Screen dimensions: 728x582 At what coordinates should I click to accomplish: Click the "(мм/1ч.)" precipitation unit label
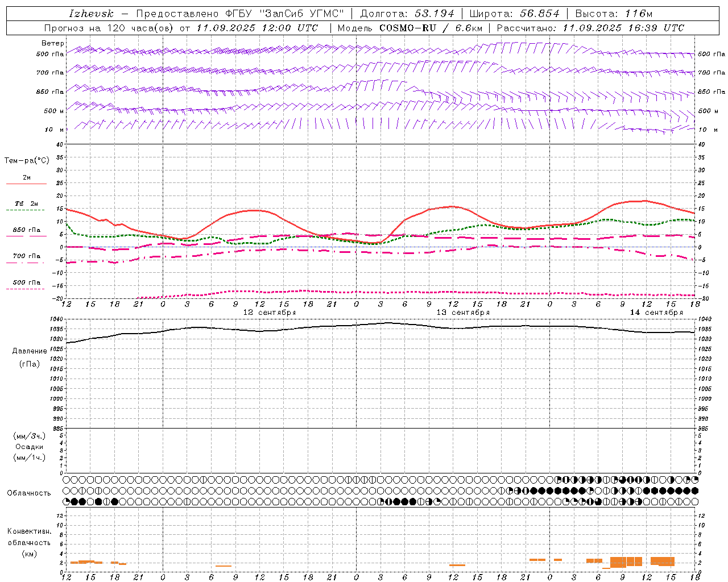tap(30, 458)
